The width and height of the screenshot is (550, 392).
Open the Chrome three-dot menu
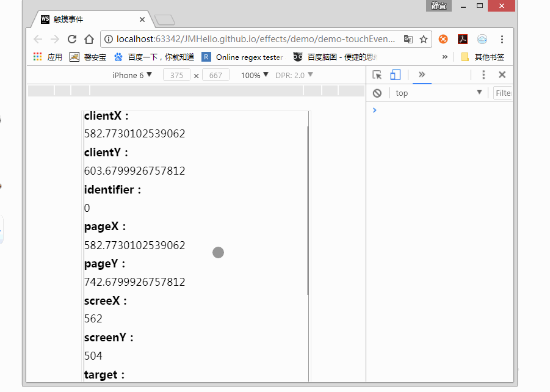pyautogui.click(x=502, y=39)
